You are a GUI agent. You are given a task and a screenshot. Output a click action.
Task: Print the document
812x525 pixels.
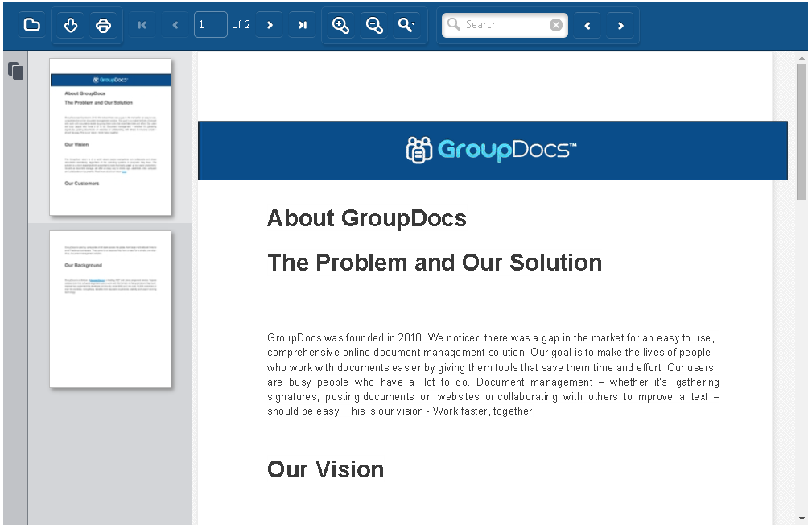click(x=104, y=25)
